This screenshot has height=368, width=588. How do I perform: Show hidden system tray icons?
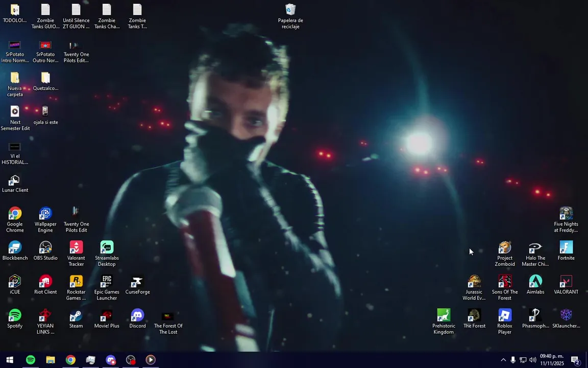[x=503, y=360]
